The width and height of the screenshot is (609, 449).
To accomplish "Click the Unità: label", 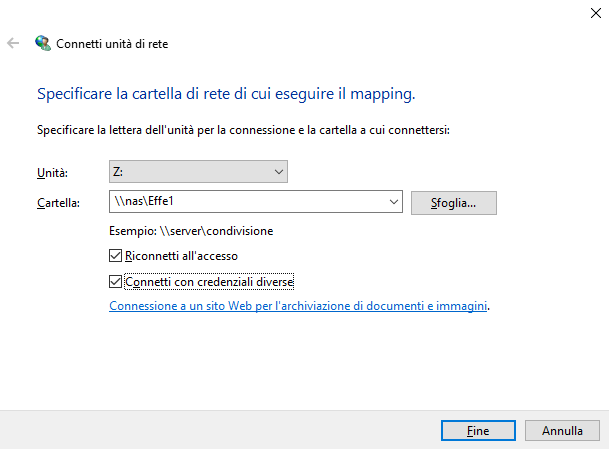I will 52,174.
